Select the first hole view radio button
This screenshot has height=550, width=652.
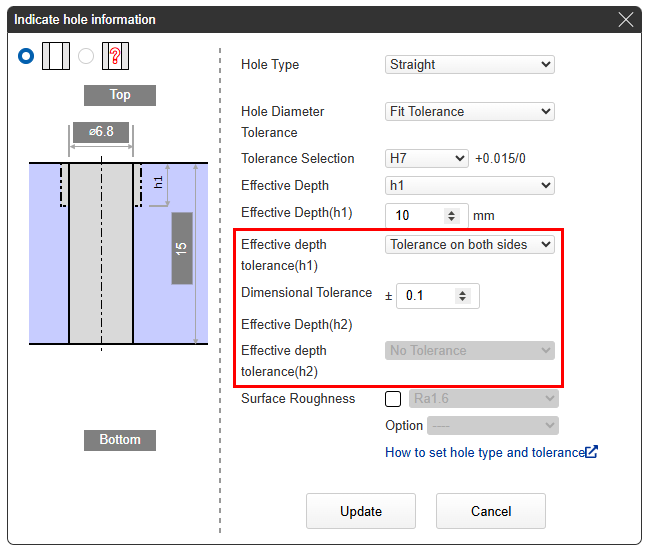click(x=26, y=56)
